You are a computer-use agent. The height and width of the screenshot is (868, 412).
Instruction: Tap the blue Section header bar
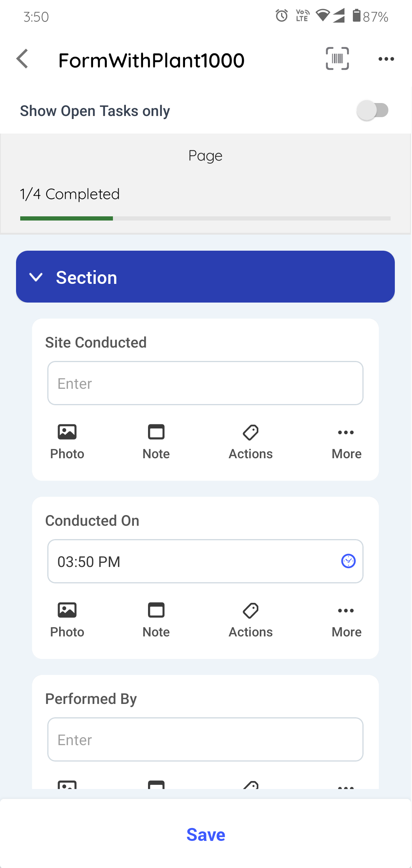229,277
